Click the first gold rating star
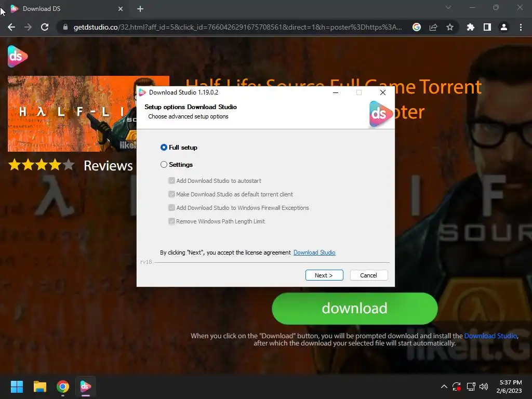 click(x=15, y=165)
